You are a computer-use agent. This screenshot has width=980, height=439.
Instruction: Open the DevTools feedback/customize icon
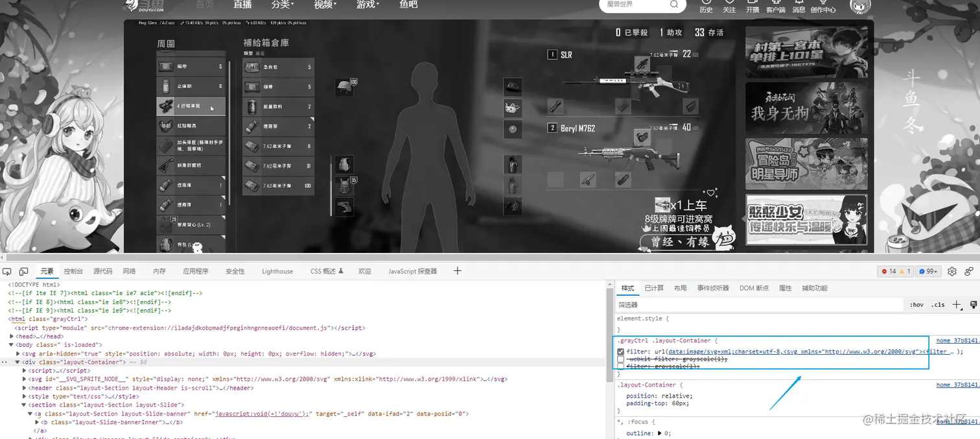point(969,271)
